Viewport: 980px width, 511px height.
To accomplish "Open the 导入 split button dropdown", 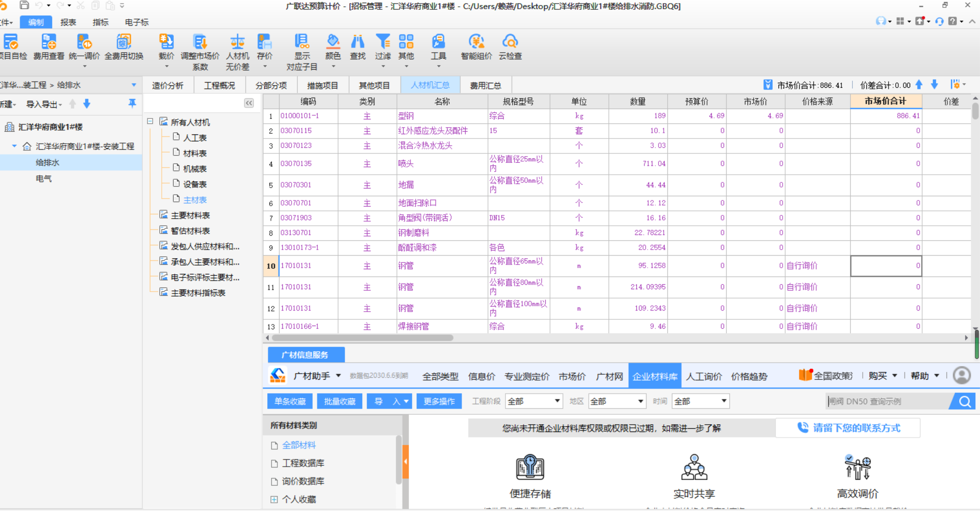I will point(406,401).
